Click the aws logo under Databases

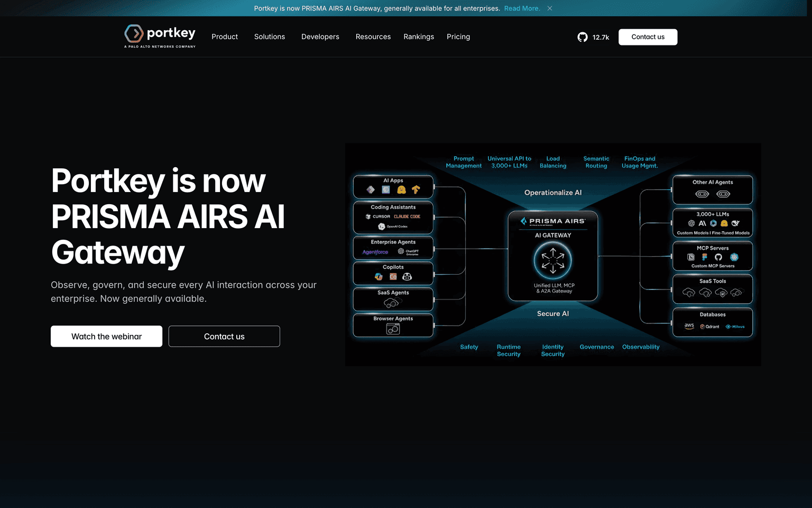(689, 326)
